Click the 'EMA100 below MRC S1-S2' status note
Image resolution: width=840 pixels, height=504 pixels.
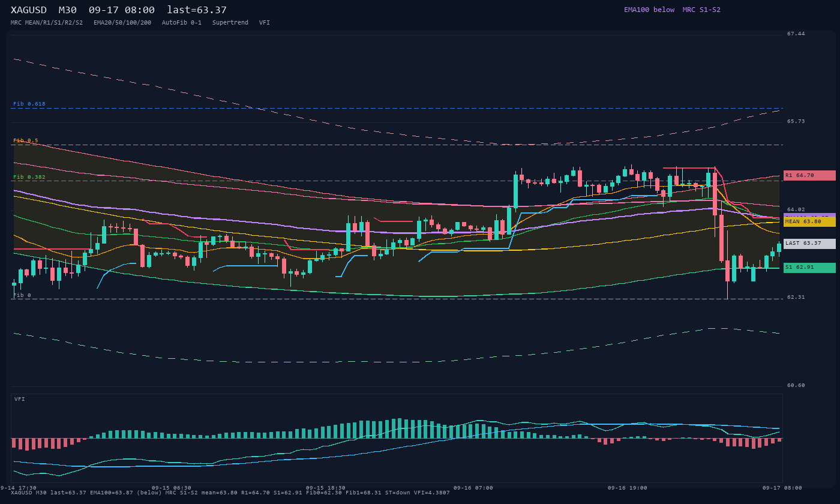click(x=672, y=10)
